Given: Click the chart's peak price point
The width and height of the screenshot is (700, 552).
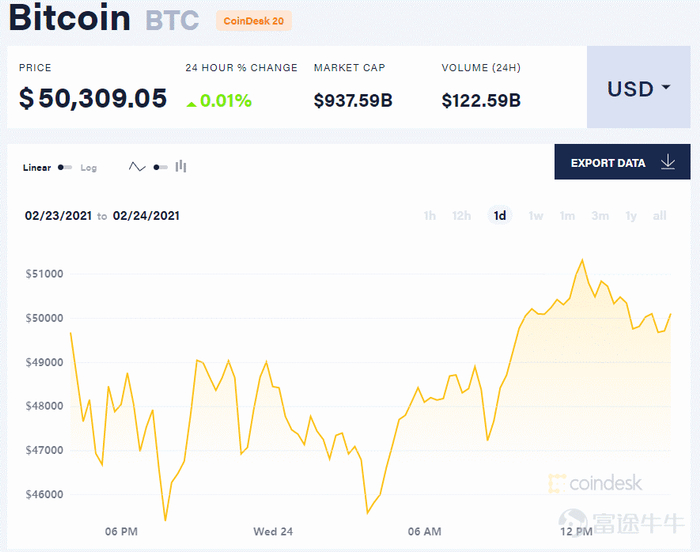Looking at the screenshot, I should coord(581,260).
